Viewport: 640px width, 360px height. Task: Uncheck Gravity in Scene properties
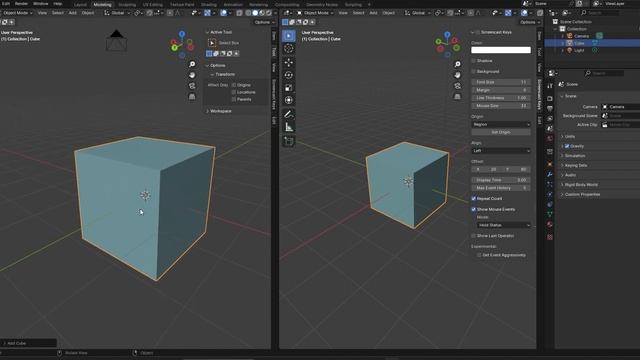567,146
